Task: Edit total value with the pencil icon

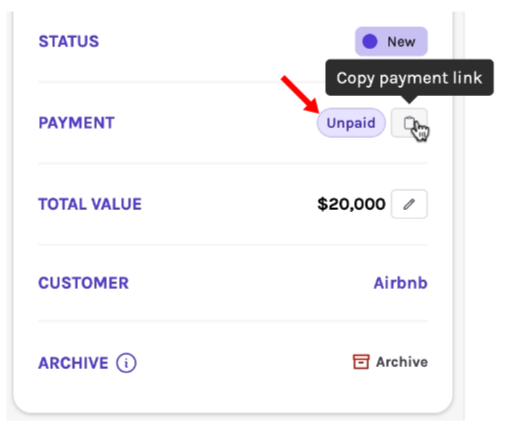Action: point(409,204)
